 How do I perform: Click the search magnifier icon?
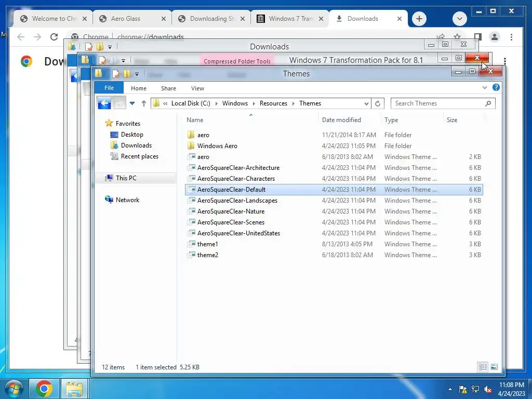click(488, 103)
